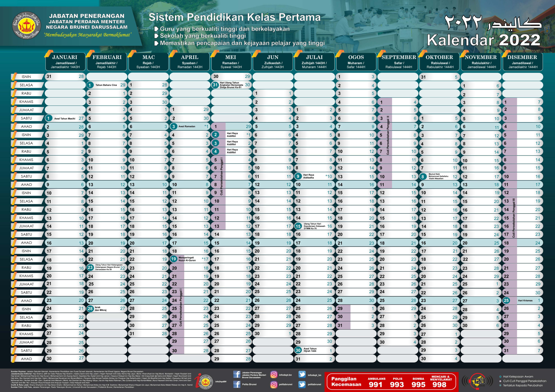Click 'Guru yang berkualiti tinggi dan berkelayakan' bullet
This screenshot has width=555, height=392.
[225, 29]
